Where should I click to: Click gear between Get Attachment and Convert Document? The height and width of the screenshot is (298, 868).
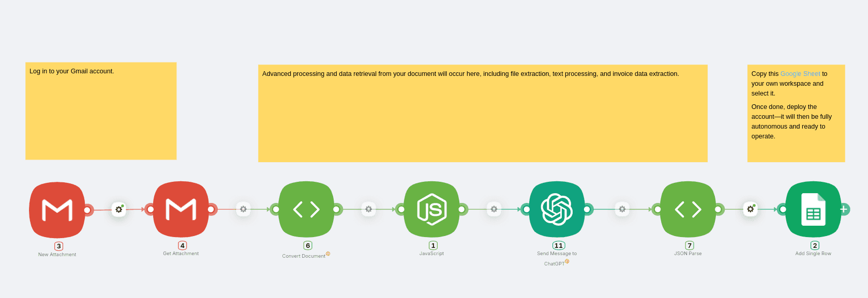243,209
